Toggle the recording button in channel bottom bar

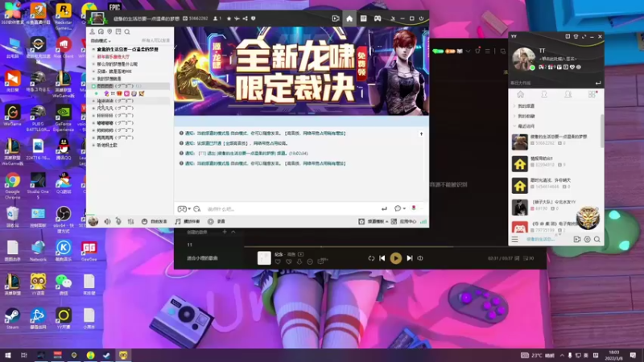click(x=216, y=222)
